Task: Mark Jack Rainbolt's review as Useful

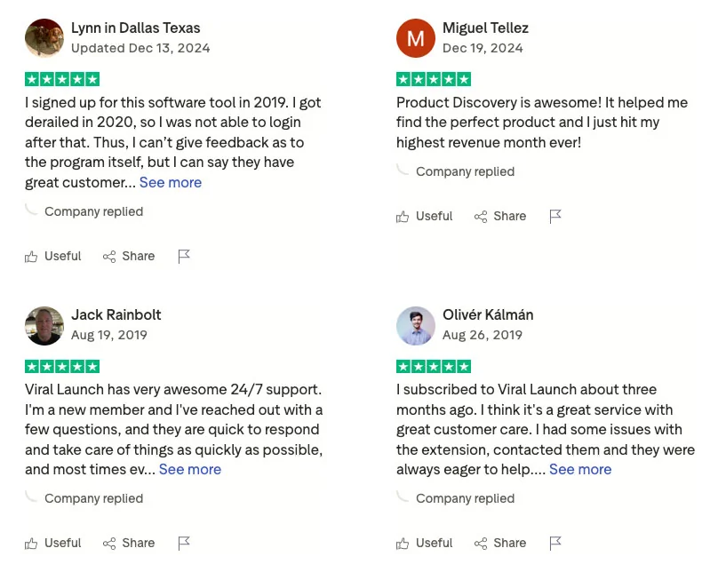Action: point(52,544)
